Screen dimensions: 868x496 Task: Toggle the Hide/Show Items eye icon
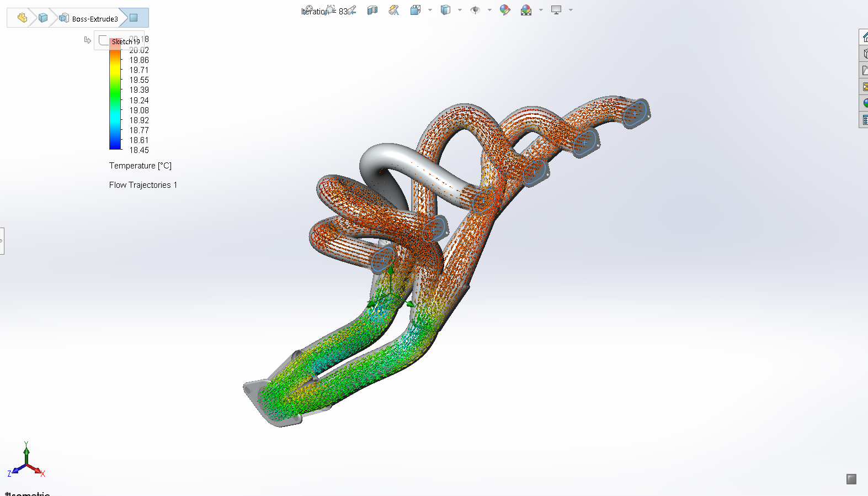pos(475,10)
